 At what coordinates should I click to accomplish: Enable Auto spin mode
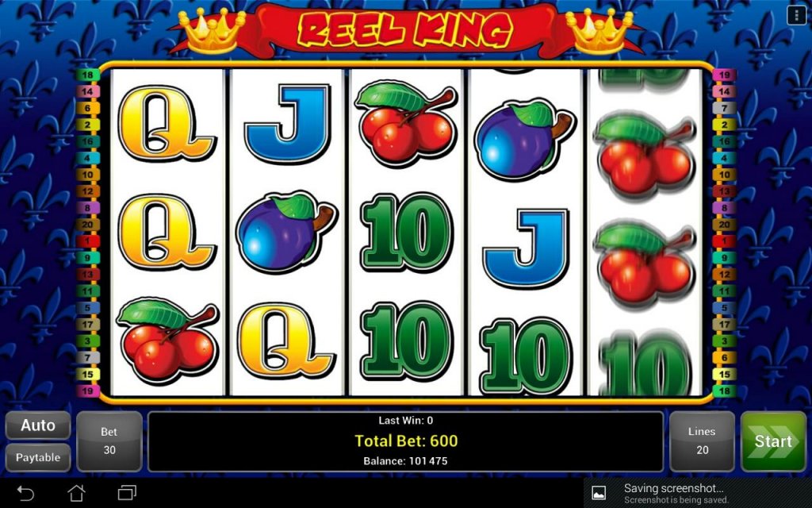pos(38,425)
